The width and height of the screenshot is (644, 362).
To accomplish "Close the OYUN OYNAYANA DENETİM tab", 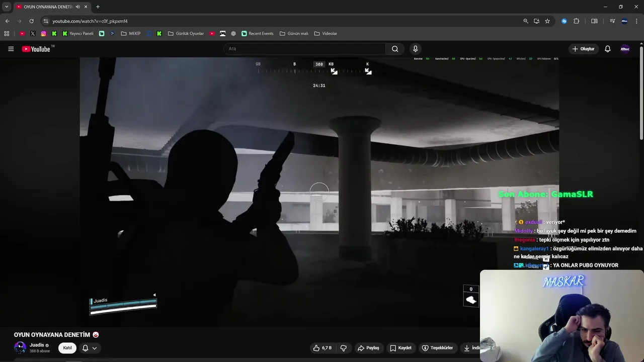I will pos(86,7).
